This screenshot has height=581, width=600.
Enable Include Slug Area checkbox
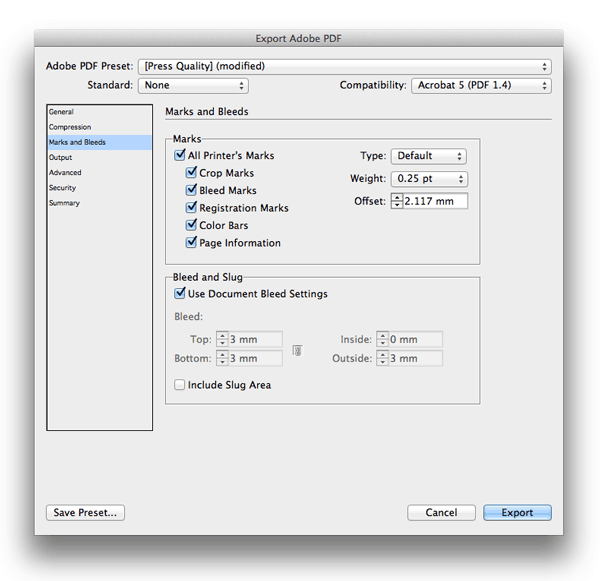pos(179,385)
